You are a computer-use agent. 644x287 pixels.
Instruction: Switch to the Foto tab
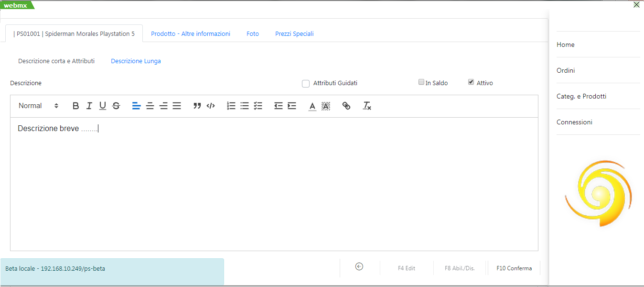(253, 34)
